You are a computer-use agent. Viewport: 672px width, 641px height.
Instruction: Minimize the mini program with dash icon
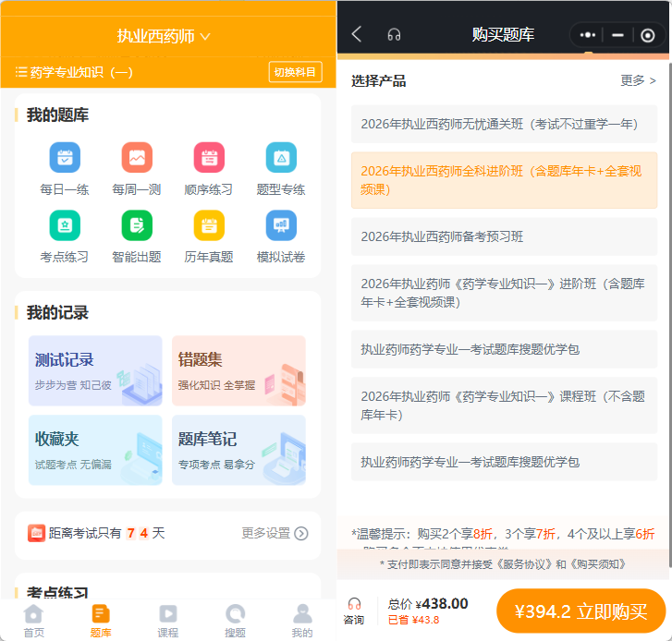coord(617,35)
